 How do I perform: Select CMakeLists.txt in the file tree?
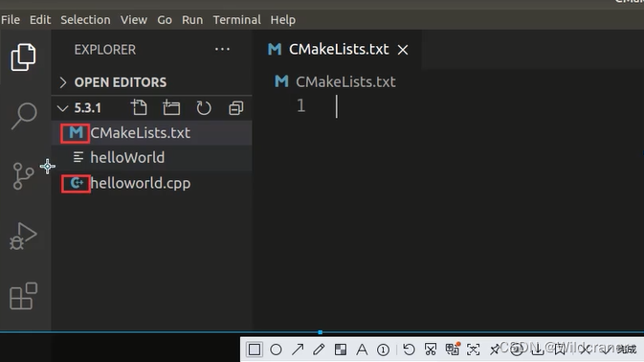[151, 133]
